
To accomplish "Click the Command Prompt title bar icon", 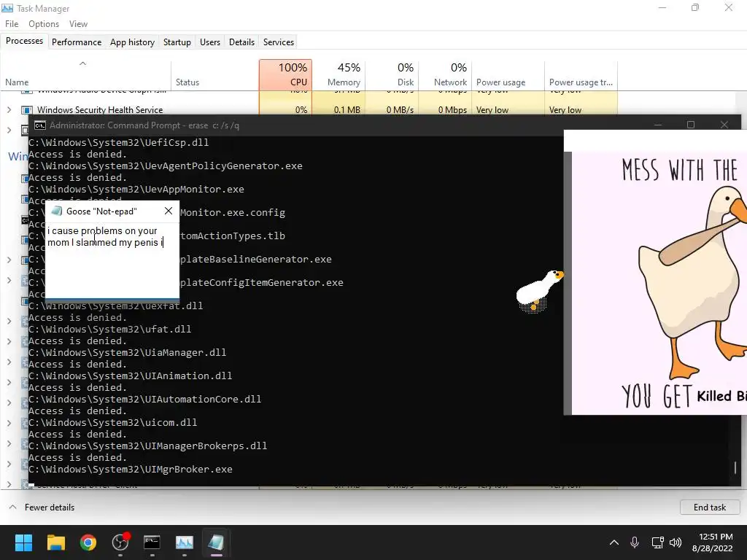I will pyautogui.click(x=40, y=125).
